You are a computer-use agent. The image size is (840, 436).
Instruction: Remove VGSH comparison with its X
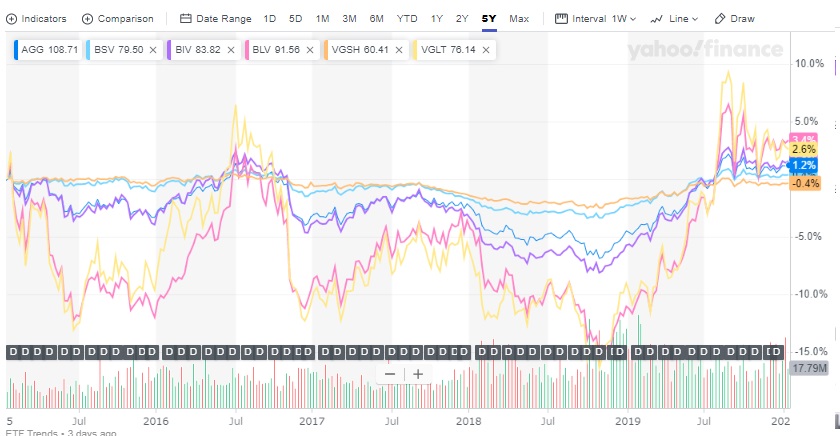coord(399,50)
